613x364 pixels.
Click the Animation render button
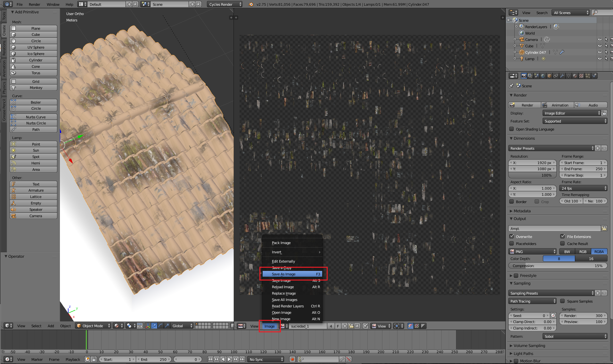(557, 105)
